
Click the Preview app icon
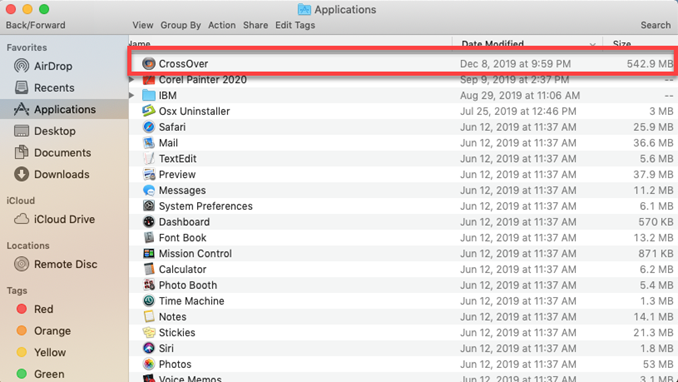149,174
